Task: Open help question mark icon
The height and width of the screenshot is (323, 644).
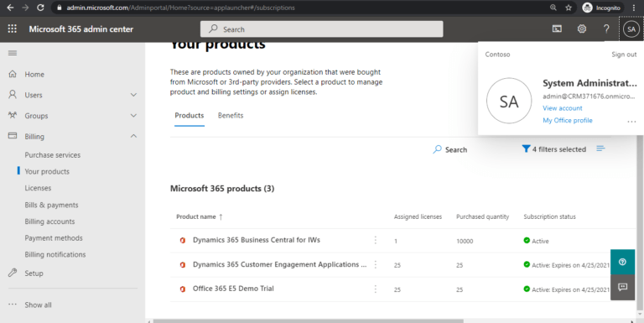Action: (606, 29)
